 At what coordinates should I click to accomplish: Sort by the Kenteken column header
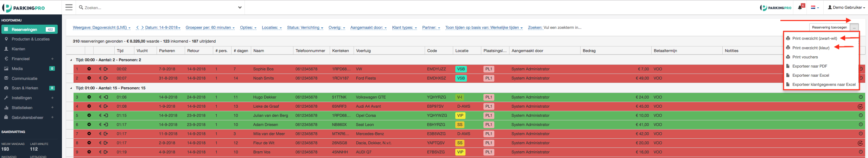click(341, 51)
